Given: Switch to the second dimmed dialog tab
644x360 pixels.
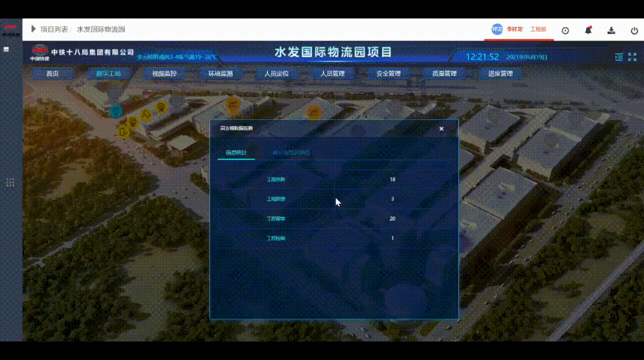Looking at the screenshot, I should (291, 153).
